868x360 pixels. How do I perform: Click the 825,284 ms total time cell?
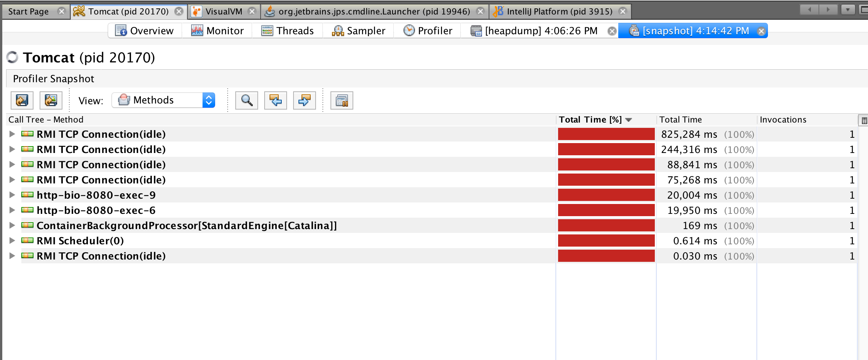click(x=707, y=134)
